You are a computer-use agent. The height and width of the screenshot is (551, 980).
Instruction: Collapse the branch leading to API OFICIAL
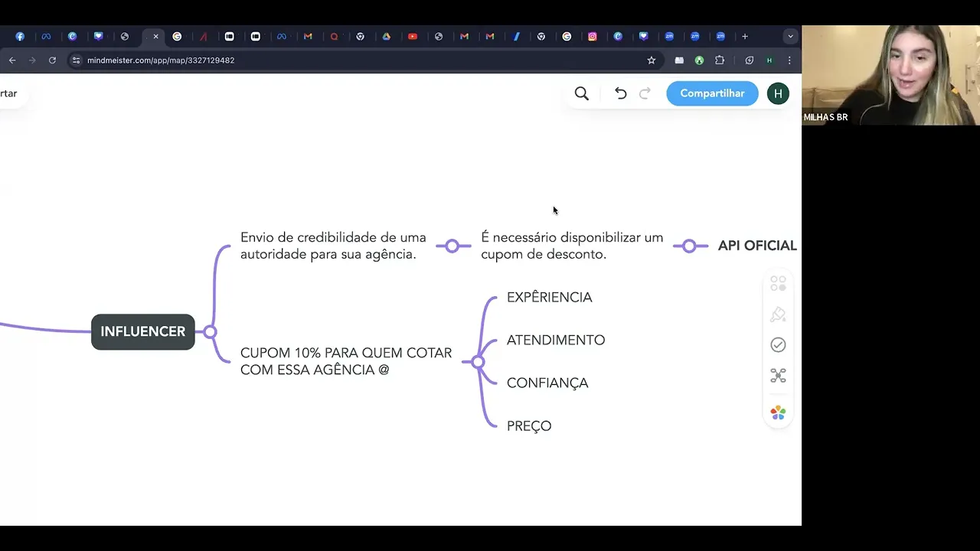[689, 246]
